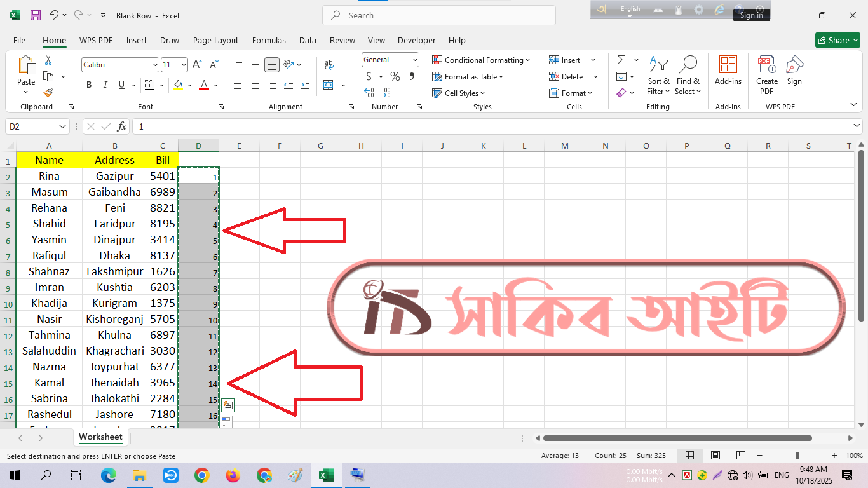
Task: Open Excel from the Windows taskbar
Action: (326, 475)
